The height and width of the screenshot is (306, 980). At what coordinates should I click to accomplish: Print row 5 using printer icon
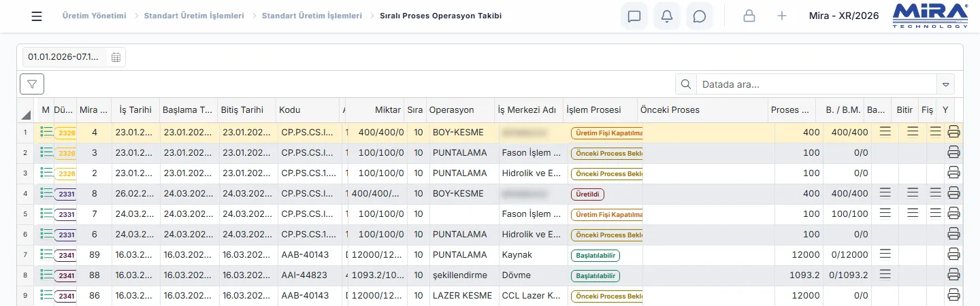953,214
